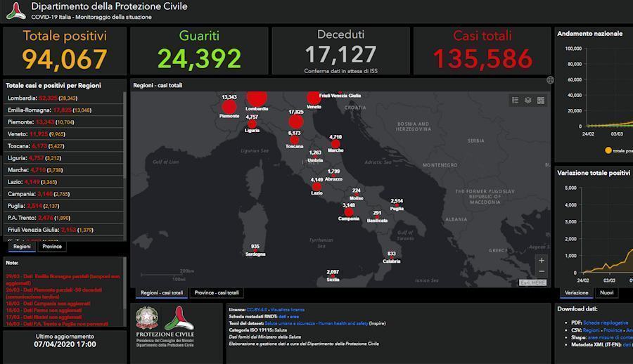The width and height of the screenshot is (633, 364).
Task: Select the Puglia row in region list
Action: point(64,206)
